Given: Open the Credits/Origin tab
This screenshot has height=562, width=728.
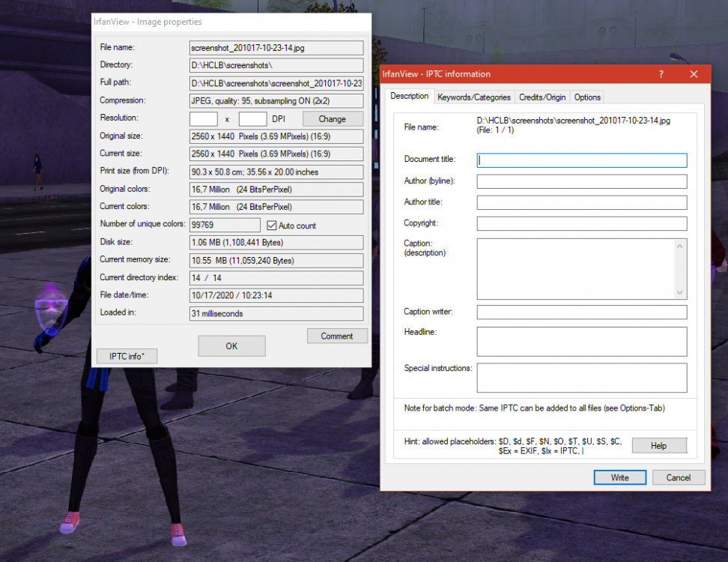Looking at the screenshot, I should [x=543, y=97].
